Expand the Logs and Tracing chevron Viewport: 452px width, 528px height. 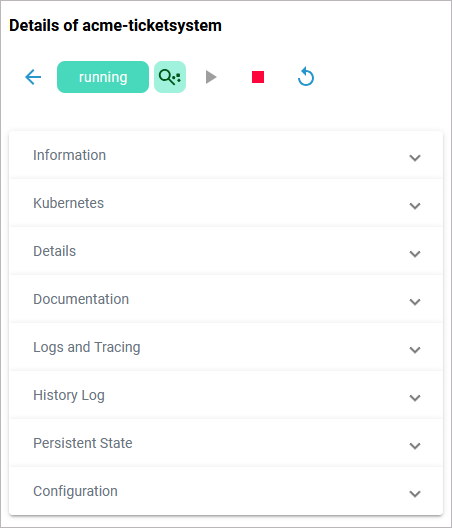click(x=415, y=350)
